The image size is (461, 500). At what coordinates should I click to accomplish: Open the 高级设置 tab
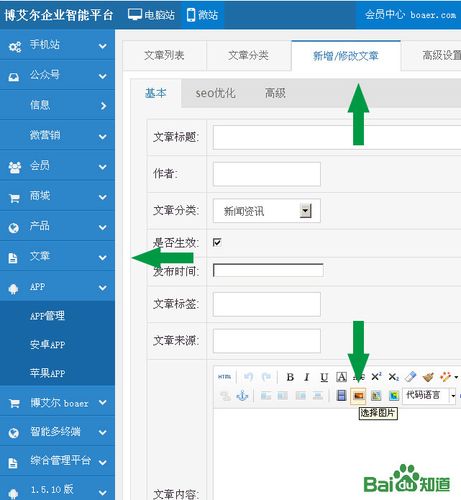pyautogui.click(x=432, y=55)
